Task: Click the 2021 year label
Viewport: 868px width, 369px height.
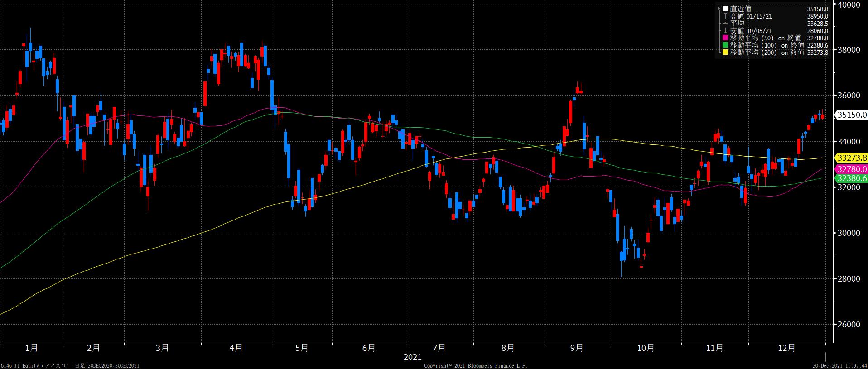Action: (x=413, y=357)
